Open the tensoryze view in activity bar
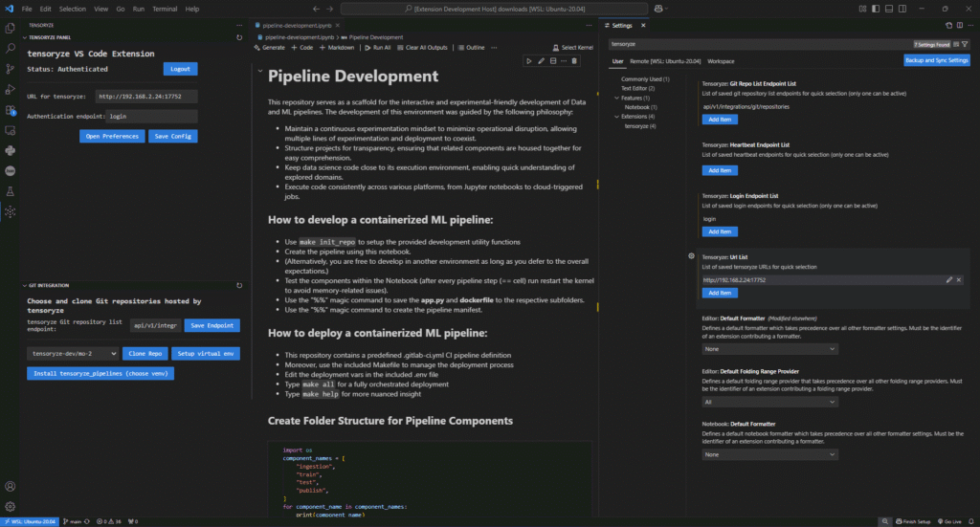 click(10, 212)
